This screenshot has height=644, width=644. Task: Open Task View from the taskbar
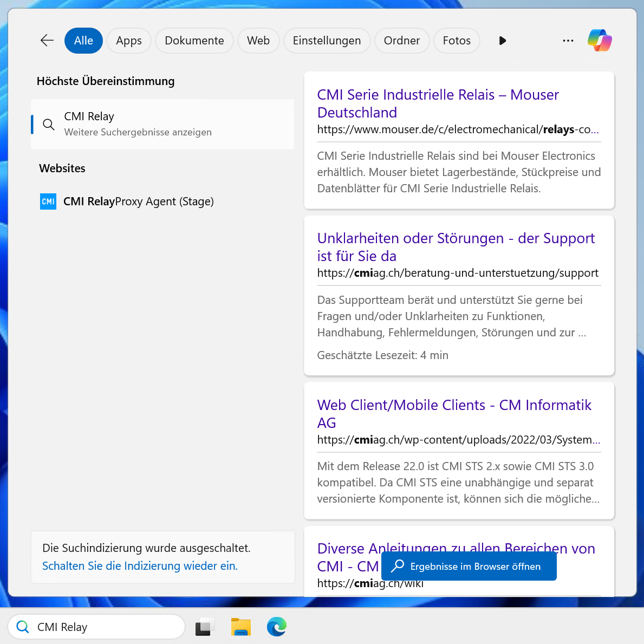click(x=205, y=627)
